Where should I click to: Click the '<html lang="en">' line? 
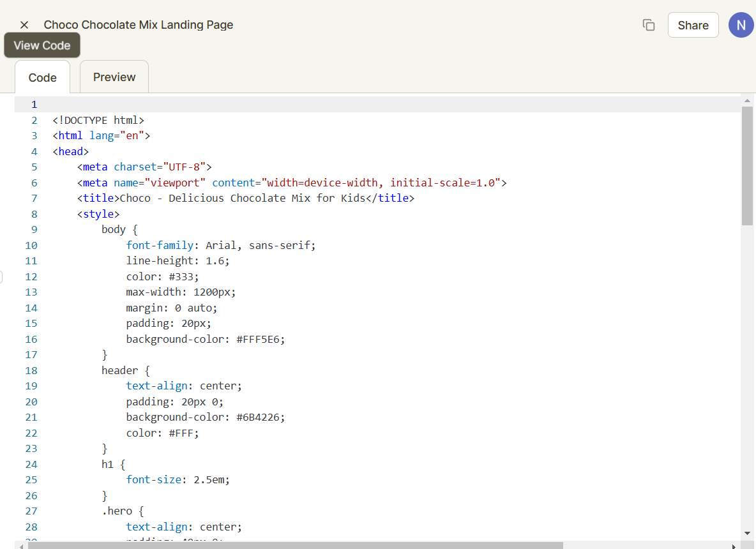click(x=102, y=135)
